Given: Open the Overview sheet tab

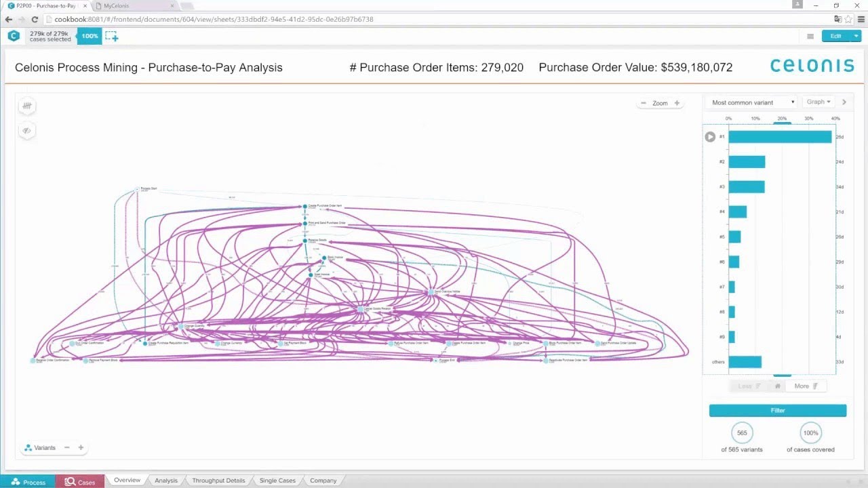Looking at the screenshot, I should point(127,481).
